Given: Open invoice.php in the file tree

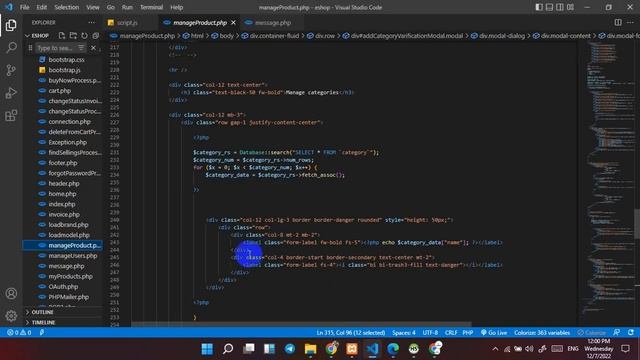Looking at the screenshot, I should (x=64, y=214).
